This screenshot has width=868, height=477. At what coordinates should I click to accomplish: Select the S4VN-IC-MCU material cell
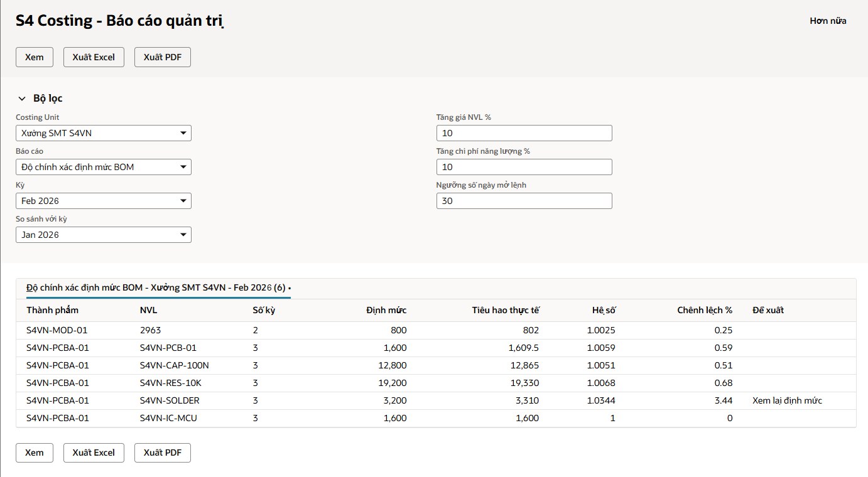click(168, 418)
